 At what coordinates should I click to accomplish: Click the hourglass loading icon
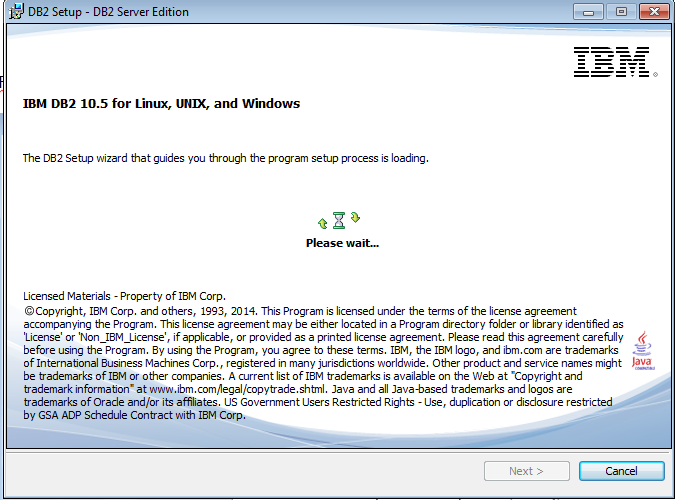coord(339,220)
